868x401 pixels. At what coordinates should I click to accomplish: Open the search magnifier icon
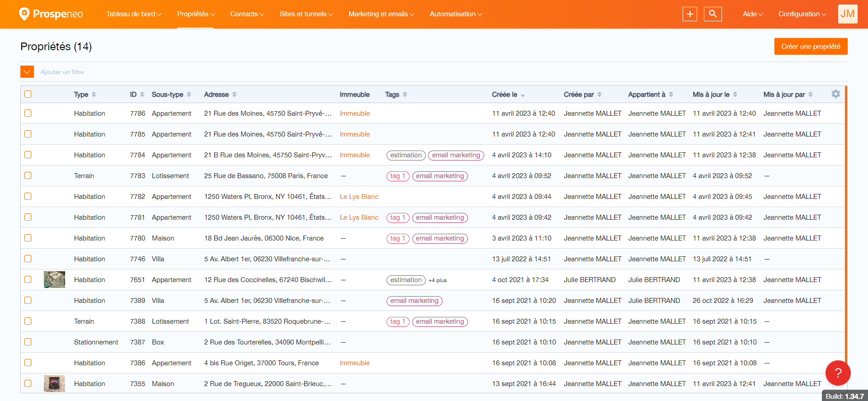[713, 14]
